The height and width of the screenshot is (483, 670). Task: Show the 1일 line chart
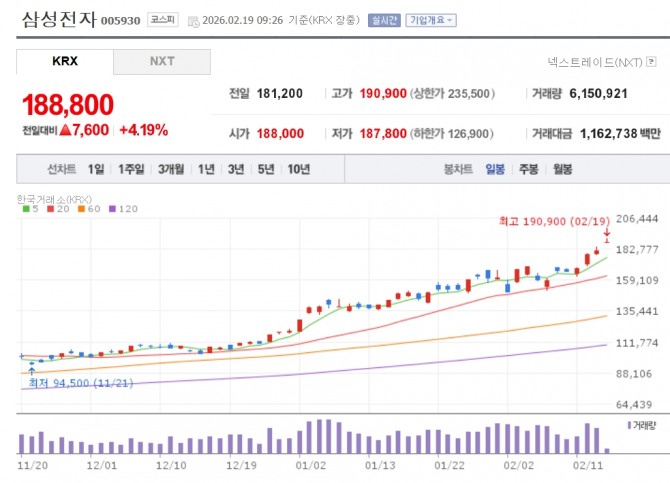tap(95, 169)
